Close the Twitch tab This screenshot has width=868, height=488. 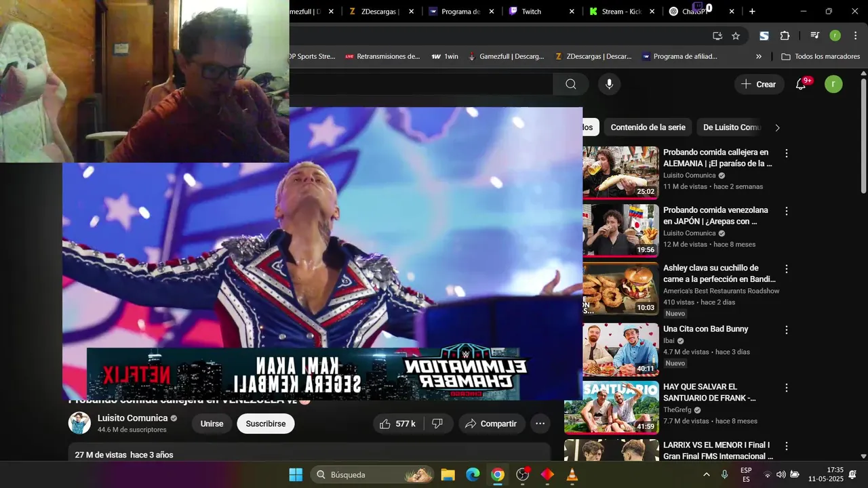(572, 12)
